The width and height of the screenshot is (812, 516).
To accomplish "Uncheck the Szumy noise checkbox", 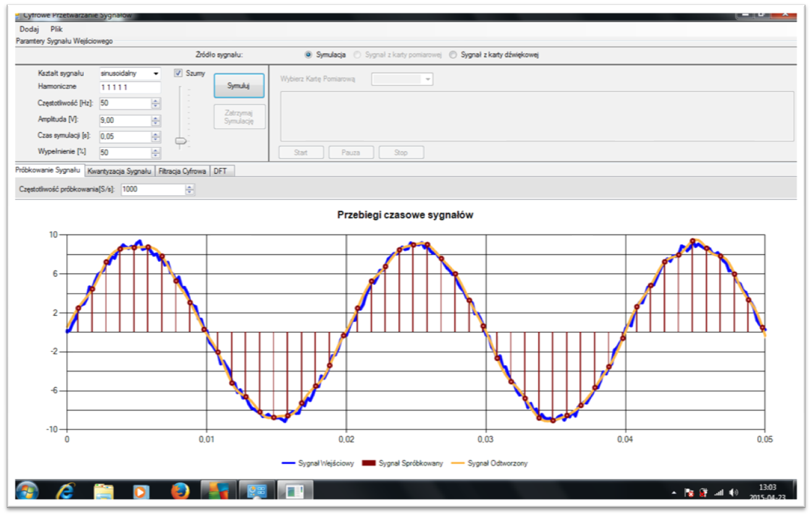I will point(178,73).
